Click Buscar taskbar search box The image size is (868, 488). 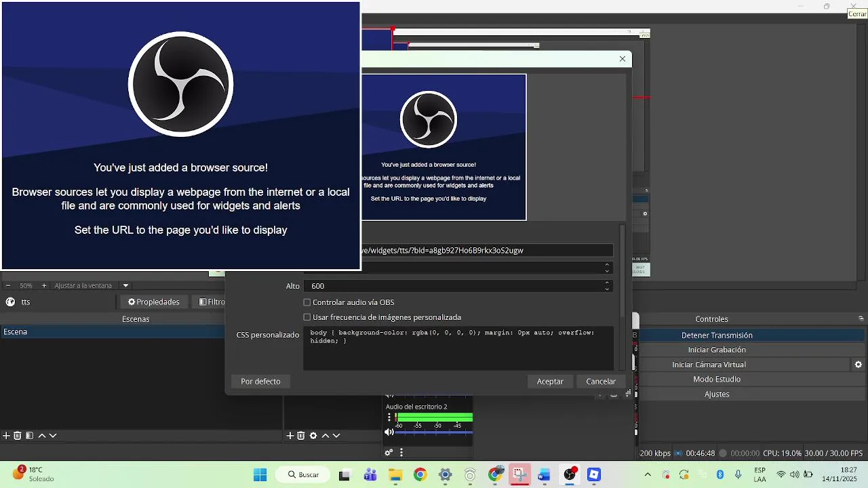[303, 475]
